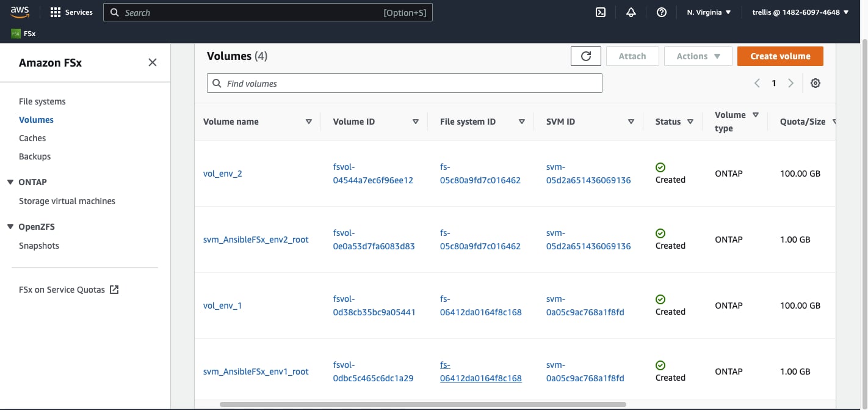868x410 pixels.
Task: Select Volumes in sidebar
Action: tap(36, 120)
